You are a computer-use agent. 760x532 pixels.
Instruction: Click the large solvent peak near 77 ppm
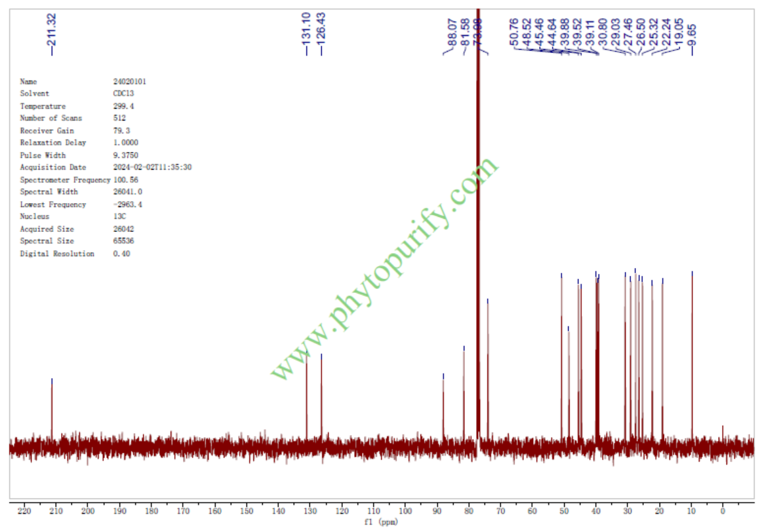[478, 229]
